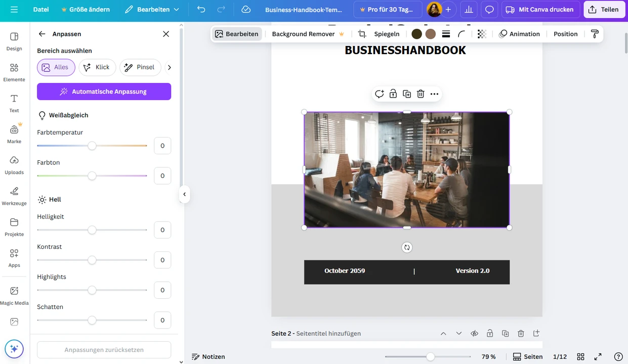Viewport: 628px width, 364px height.
Task: Click Anpassungen zurücksetzen button
Action: point(104,350)
